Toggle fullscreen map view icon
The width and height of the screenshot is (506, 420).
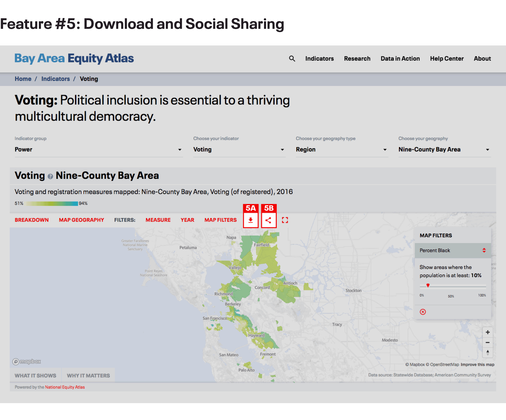point(285,220)
